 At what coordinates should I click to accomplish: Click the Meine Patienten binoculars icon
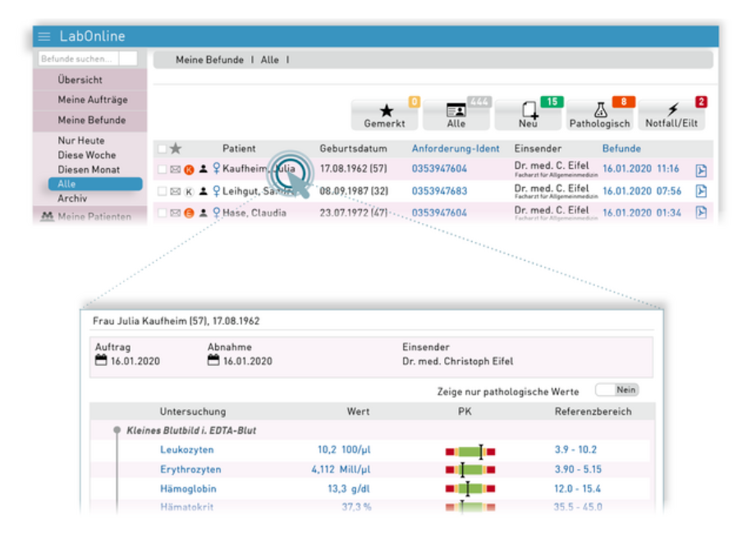point(47,217)
